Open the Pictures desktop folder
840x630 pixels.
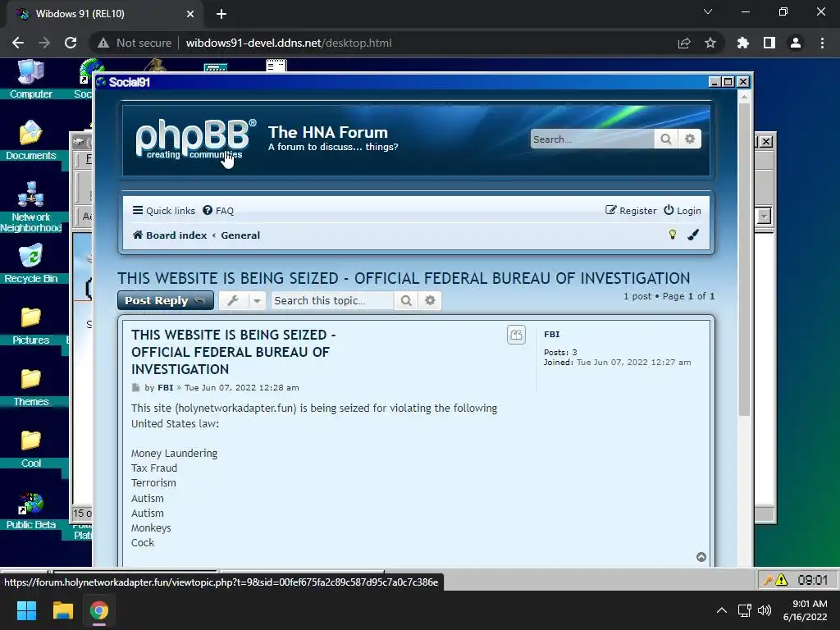(30, 325)
